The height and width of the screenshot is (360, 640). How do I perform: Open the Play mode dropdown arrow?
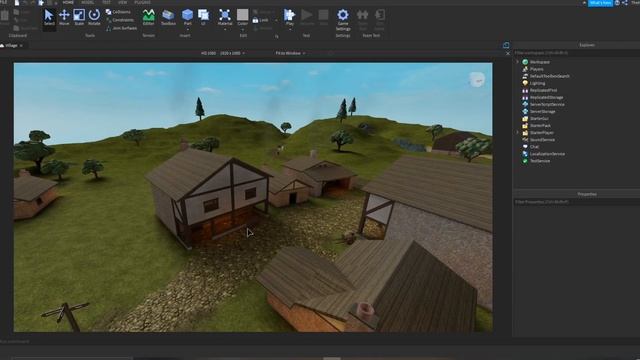290,29
